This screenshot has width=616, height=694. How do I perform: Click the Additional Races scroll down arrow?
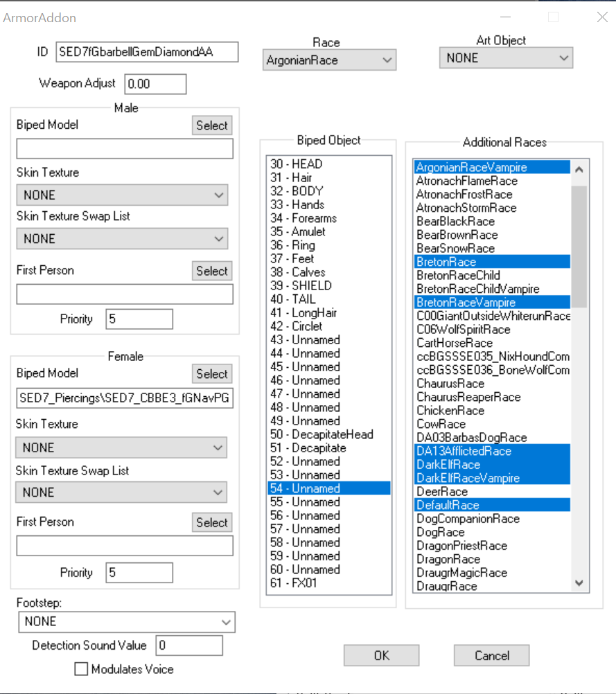tap(579, 583)
